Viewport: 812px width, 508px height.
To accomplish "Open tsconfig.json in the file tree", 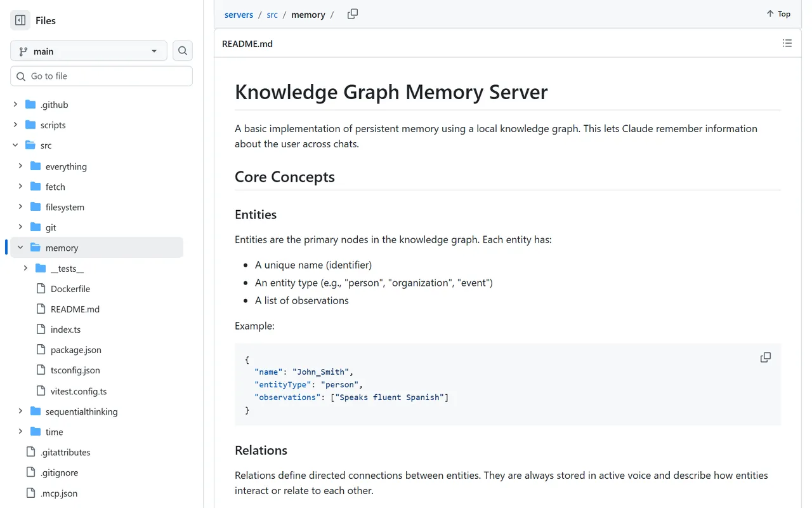I will tap(75, 370).
